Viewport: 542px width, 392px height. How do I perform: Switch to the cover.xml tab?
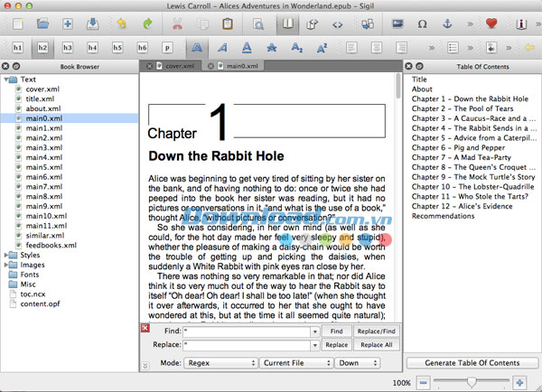180,66
